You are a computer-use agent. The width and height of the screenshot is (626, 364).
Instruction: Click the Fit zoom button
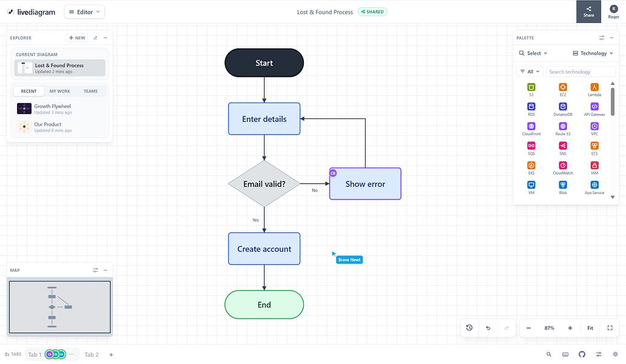(590, 328)
